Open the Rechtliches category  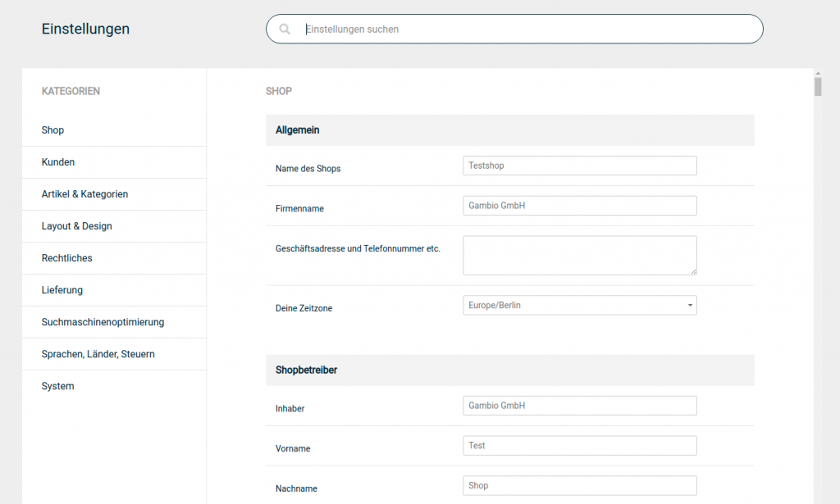coord(66,258)
